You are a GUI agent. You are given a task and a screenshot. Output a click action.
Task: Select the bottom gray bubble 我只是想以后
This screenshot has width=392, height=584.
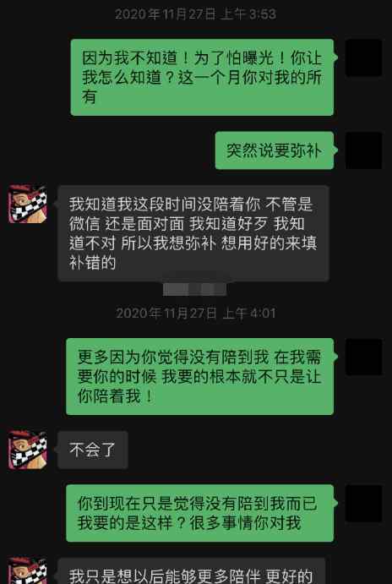pos(192,571)
